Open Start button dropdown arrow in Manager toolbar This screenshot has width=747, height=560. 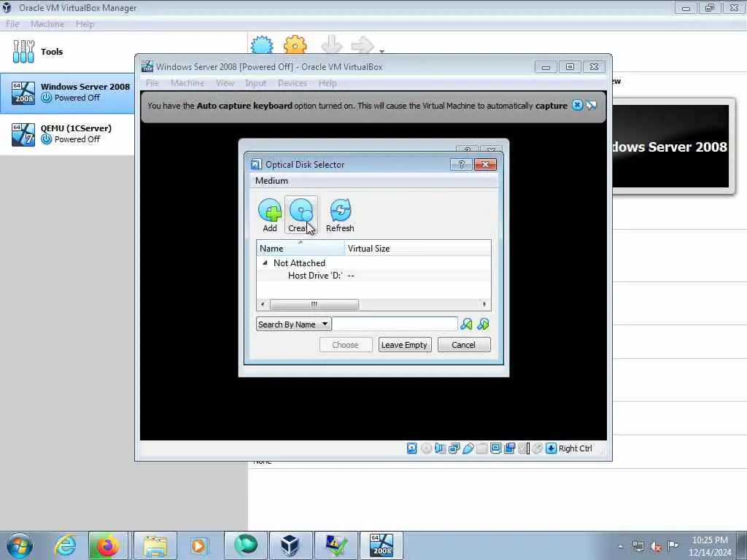pyautogui.click(x=382, y=50)
